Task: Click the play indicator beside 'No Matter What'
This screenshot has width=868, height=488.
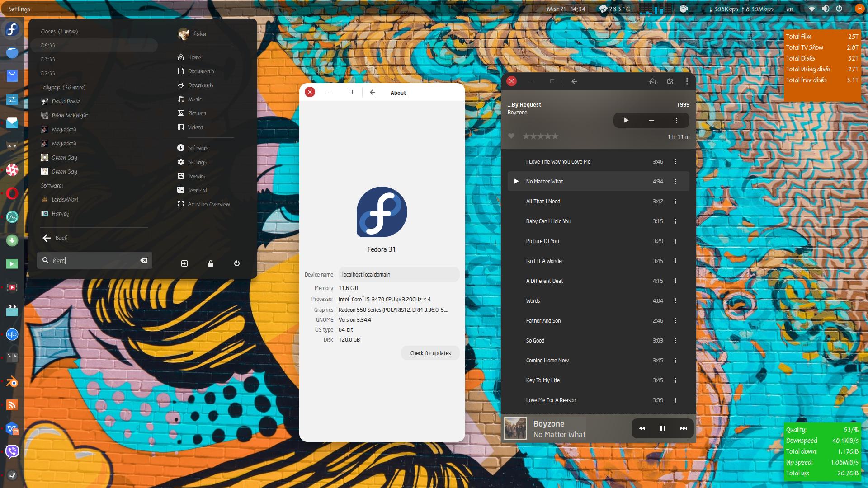Action: [x=516, y=181]
